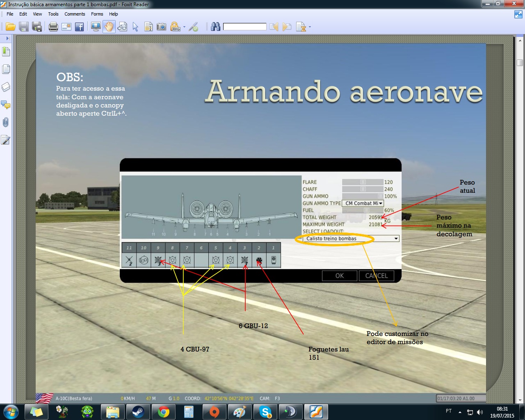Image resolution: width=525 pixels, height=420 pixels.
Task: Click the binoculars Search icon
Action: [x=215, y=27]
